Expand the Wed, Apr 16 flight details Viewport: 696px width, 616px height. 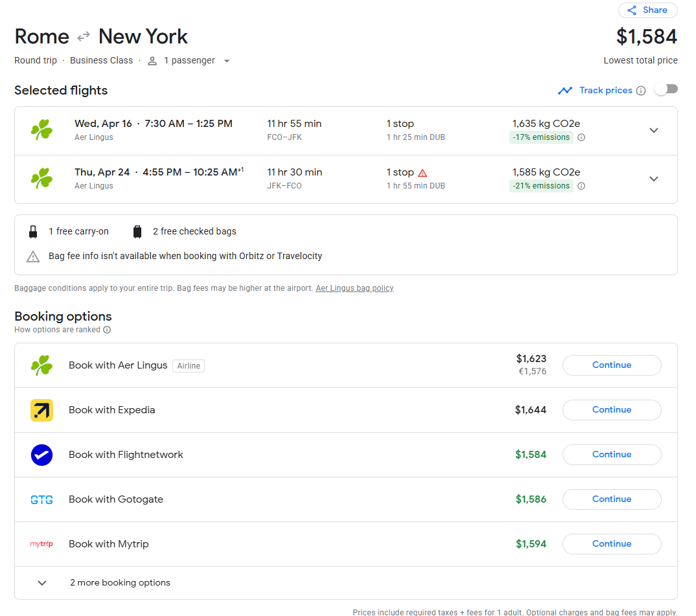tap(653, 130)
